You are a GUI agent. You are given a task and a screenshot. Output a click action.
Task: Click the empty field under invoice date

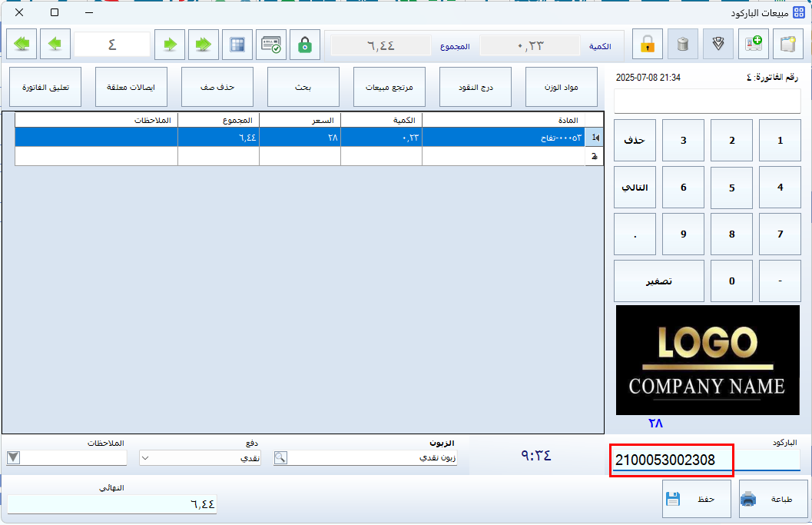click(x=708, y=101)
